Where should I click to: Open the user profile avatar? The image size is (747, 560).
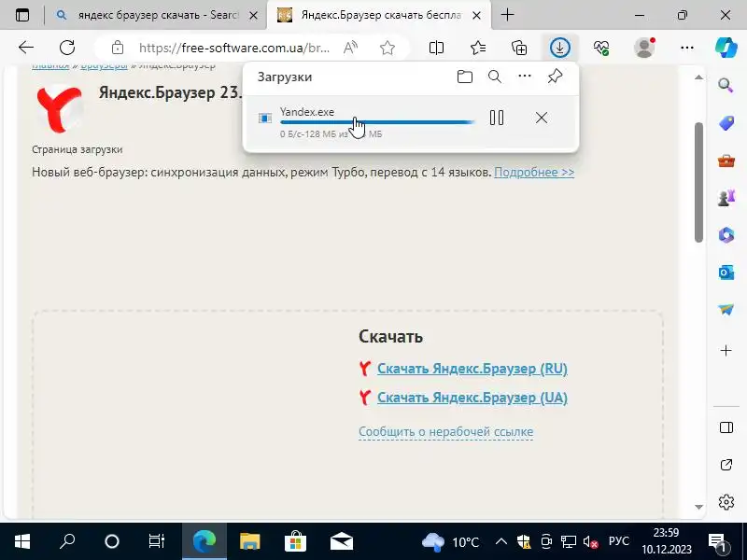click(x=644, y=48)
